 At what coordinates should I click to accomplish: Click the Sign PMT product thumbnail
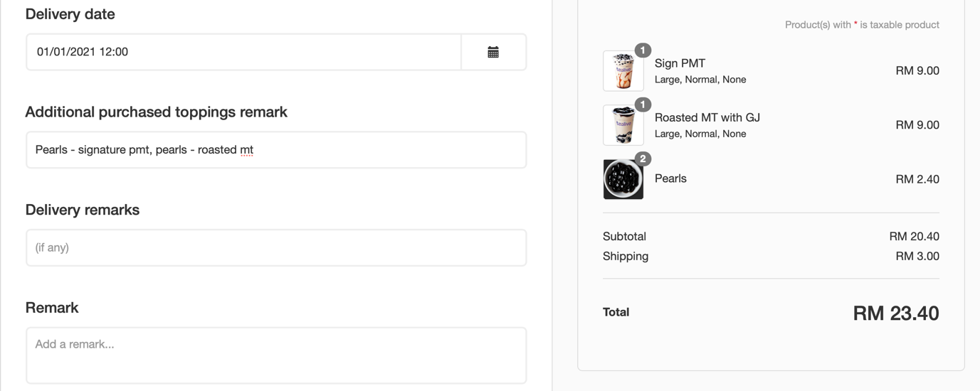[x=623, y=70]
